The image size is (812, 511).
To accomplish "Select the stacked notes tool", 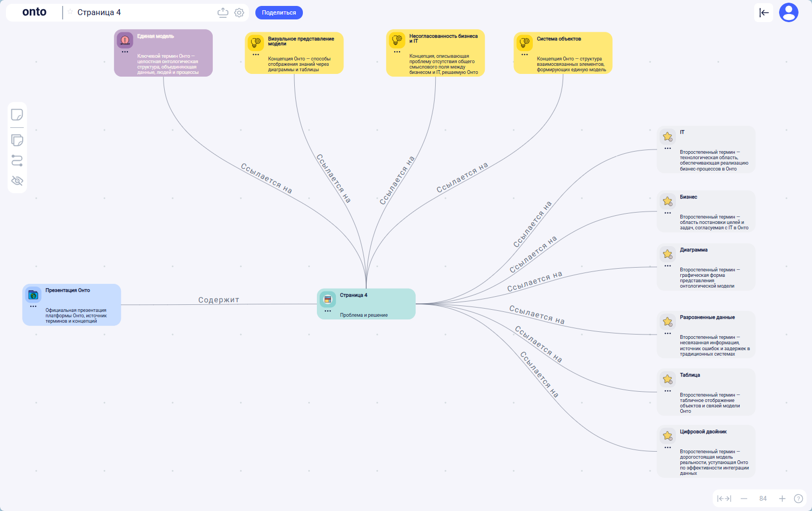I will [17, 140].
